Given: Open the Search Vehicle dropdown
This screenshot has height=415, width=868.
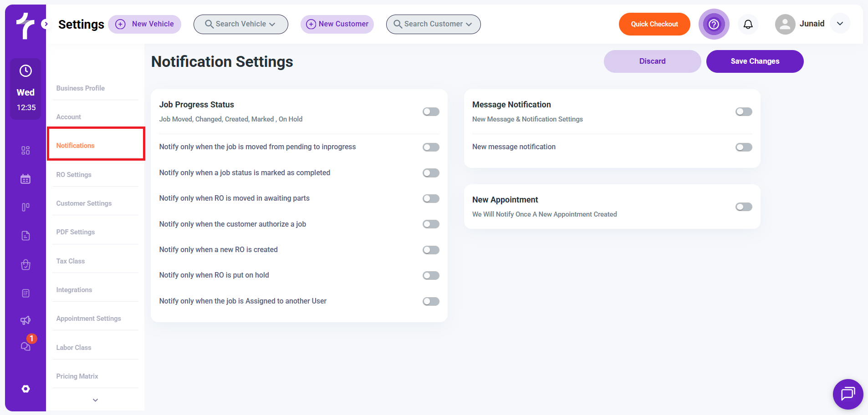Looking at the screenshot, I should [240, 24].
